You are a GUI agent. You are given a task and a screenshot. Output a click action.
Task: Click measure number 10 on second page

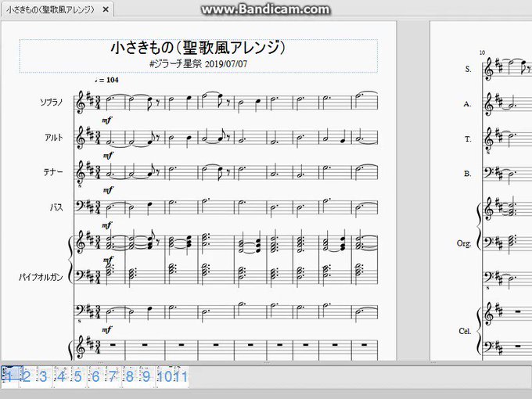coord(483,52)
